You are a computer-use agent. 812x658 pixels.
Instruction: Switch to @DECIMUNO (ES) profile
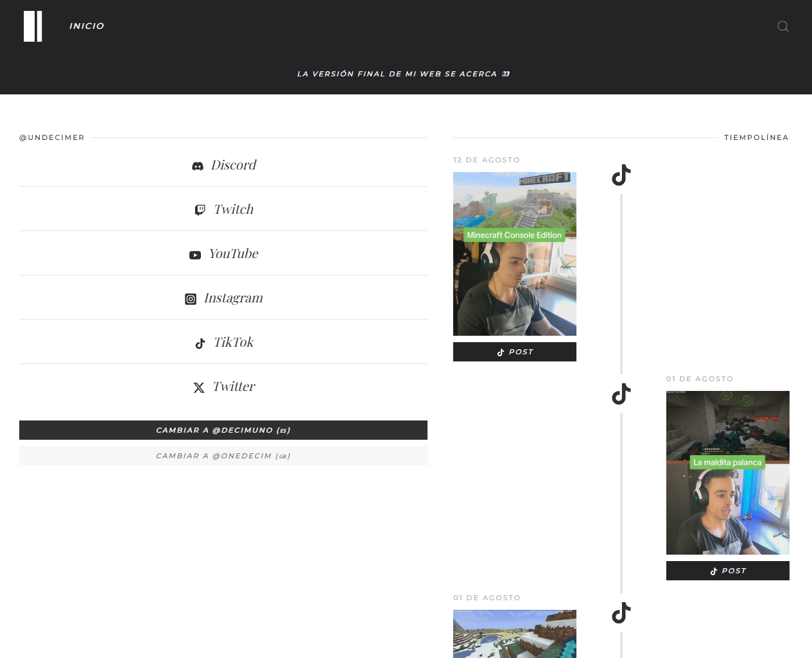[x=223, y=430]
